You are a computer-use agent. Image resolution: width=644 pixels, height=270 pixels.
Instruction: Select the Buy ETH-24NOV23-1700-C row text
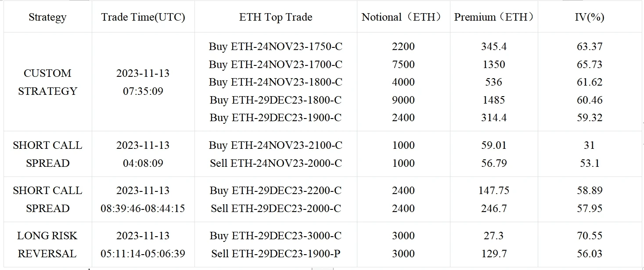coord(276,65)
